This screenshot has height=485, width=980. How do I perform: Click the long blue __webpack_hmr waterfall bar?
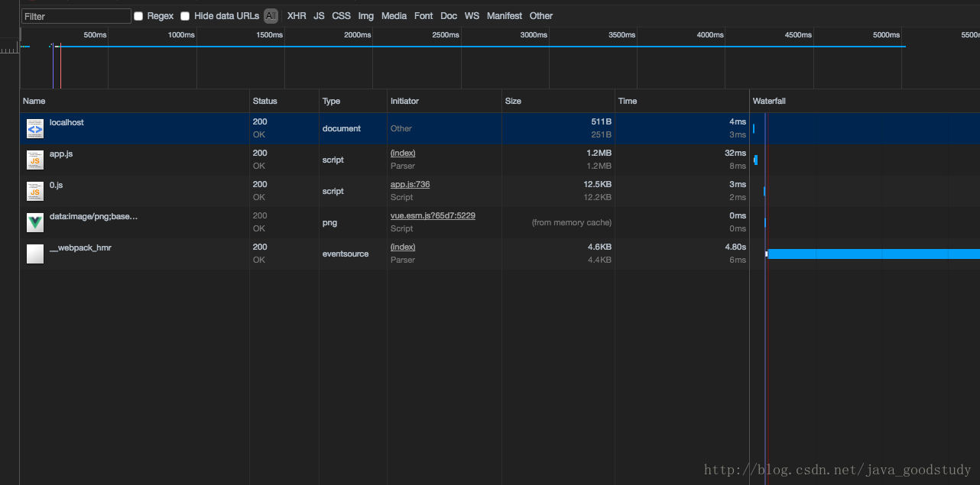pyautogui.click(x=874, y=254)
